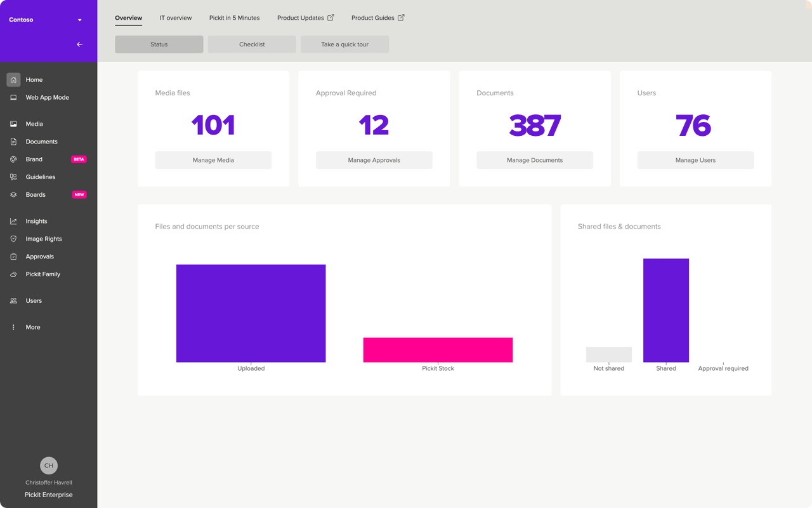Open Media via its sidebar icon
The width and height of the screenshot is (812, 508).
[13, 124]
